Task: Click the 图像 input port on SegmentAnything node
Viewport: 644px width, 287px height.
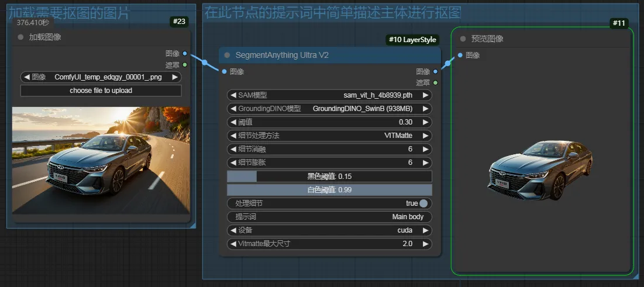Action: [225, 71]
